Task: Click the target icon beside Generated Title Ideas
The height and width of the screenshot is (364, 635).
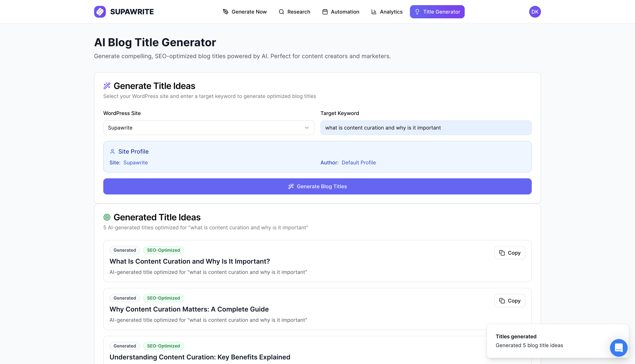Action: tap(107, 217)
